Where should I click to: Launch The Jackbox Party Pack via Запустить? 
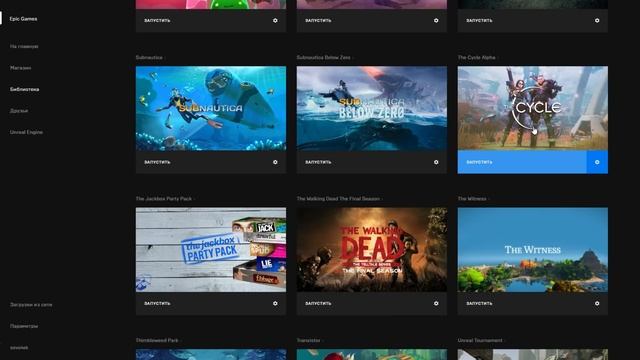[x=157, y=303]
